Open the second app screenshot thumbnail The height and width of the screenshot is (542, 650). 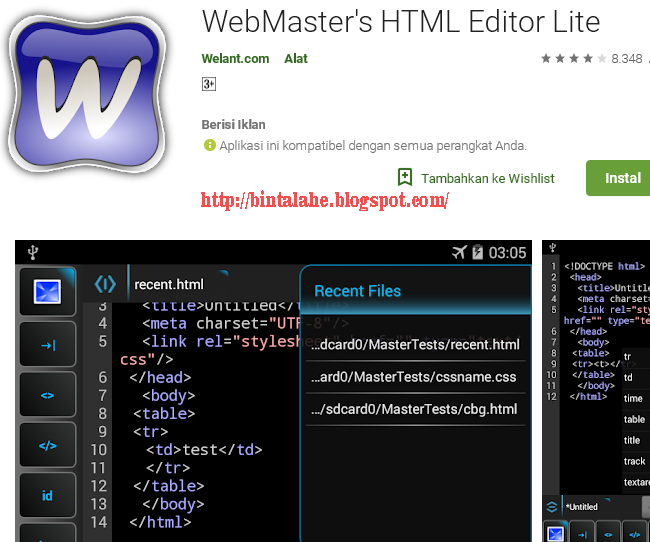coord(596,390)
